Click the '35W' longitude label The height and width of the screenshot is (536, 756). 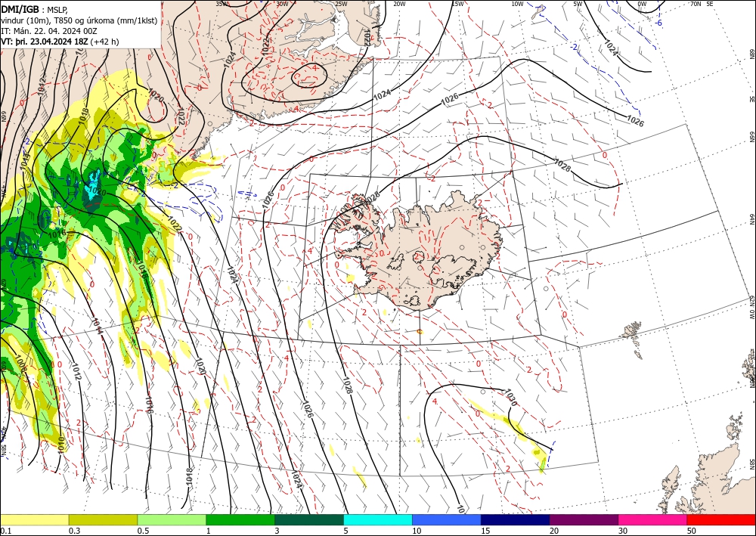tap(222, 4)
